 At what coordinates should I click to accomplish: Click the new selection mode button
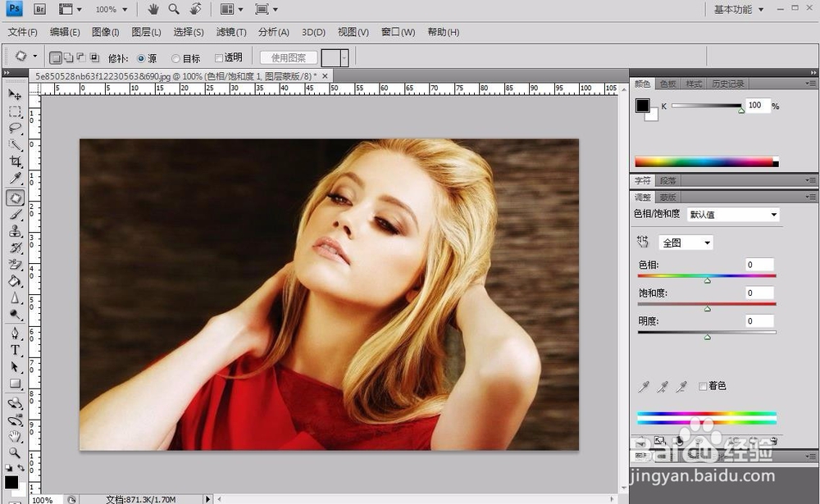[56, 57]
